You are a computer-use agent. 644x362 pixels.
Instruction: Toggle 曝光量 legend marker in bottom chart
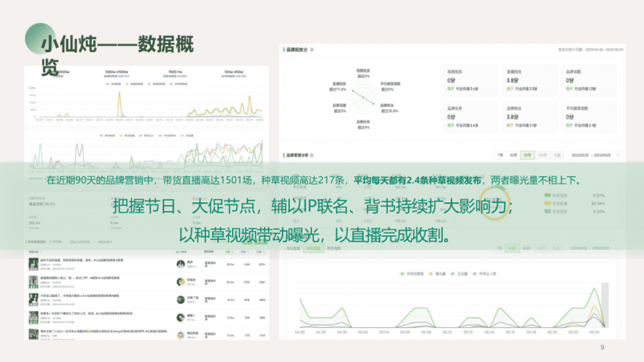[431, 274]
